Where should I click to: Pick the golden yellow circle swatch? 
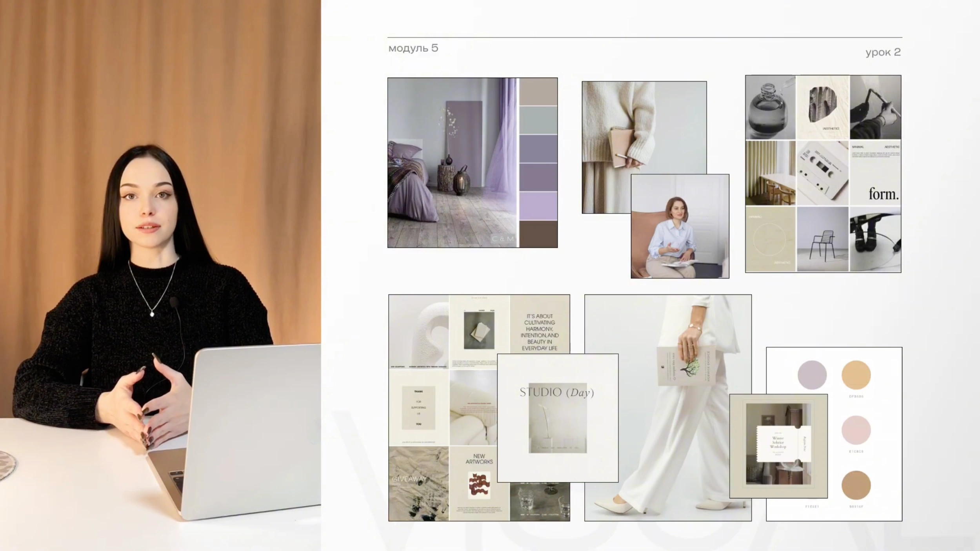856,375
